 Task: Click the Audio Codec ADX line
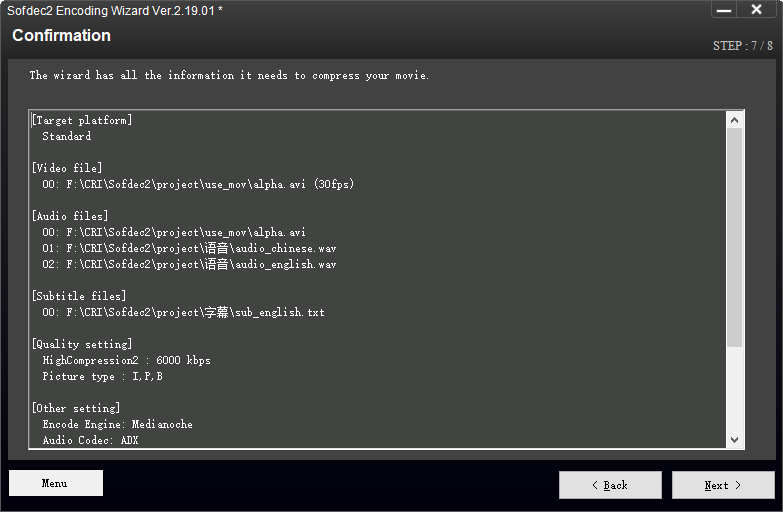90,440
